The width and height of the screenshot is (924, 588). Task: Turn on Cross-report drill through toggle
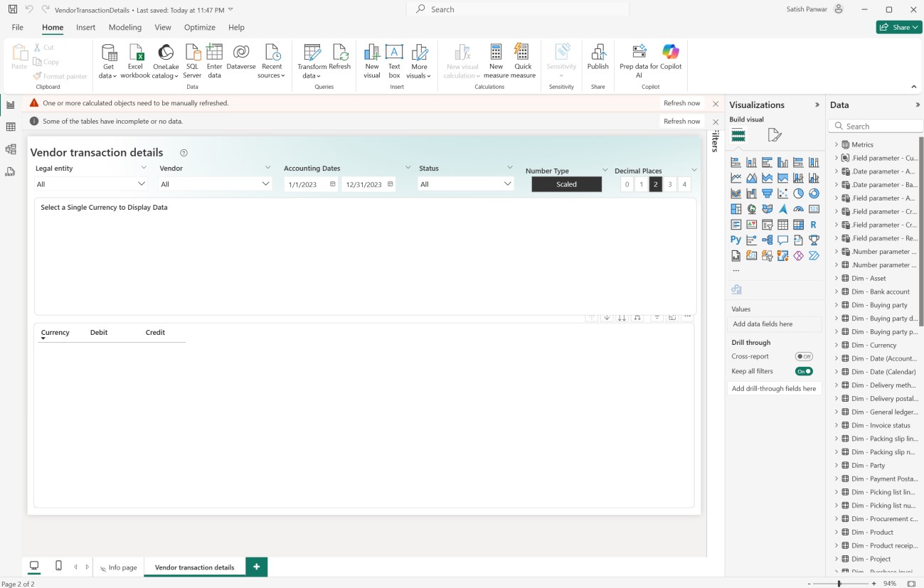tap(804, 356)
